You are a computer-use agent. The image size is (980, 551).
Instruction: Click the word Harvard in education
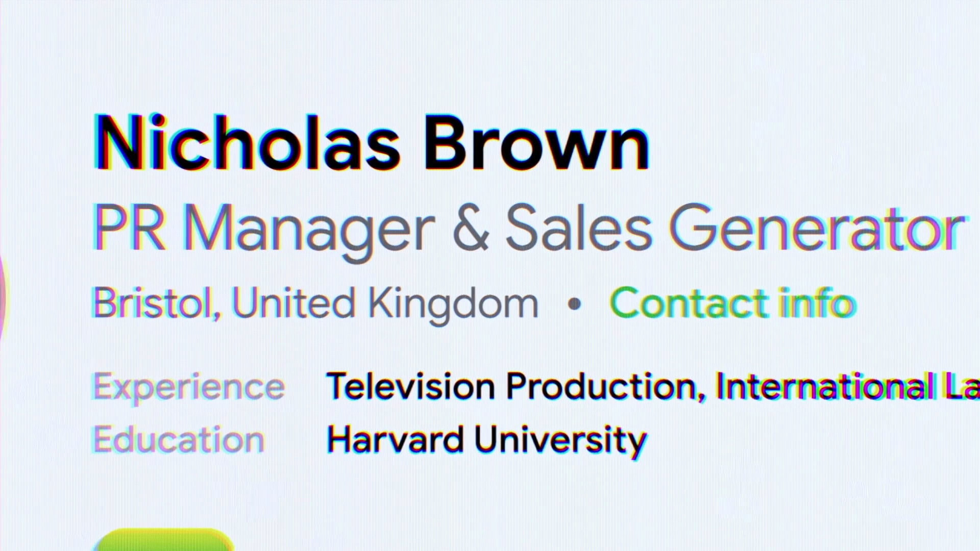[395, 440]
